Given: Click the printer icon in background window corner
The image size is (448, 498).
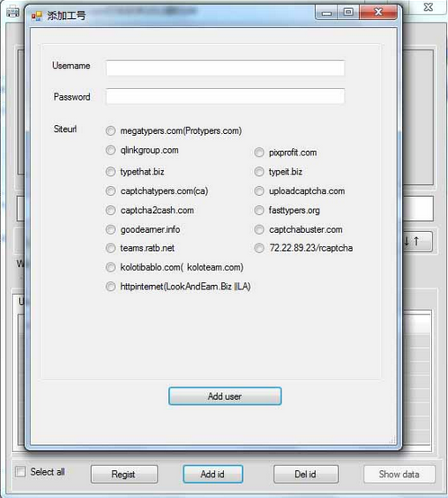Looking at the screenshot, I should tap(13, 13).
